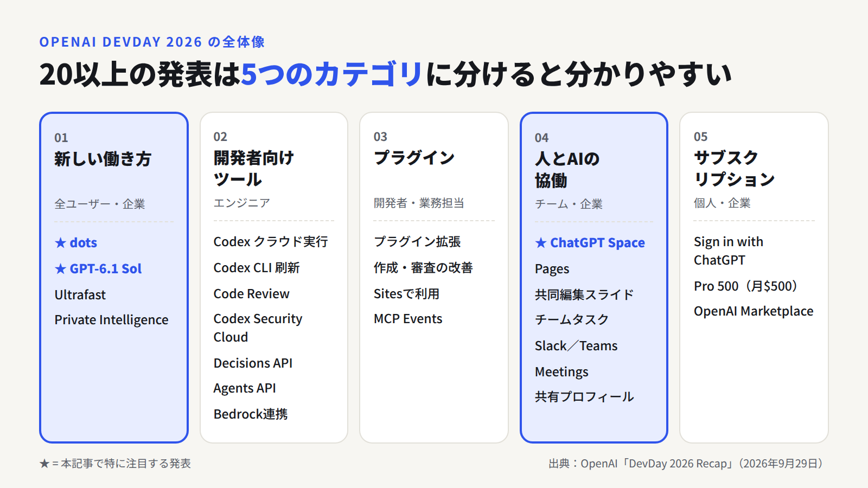The image size is (868, 488).
Task: Click 'Pro 500（月$500）' item
Action: pyautogui.click(x=745, y=286)
